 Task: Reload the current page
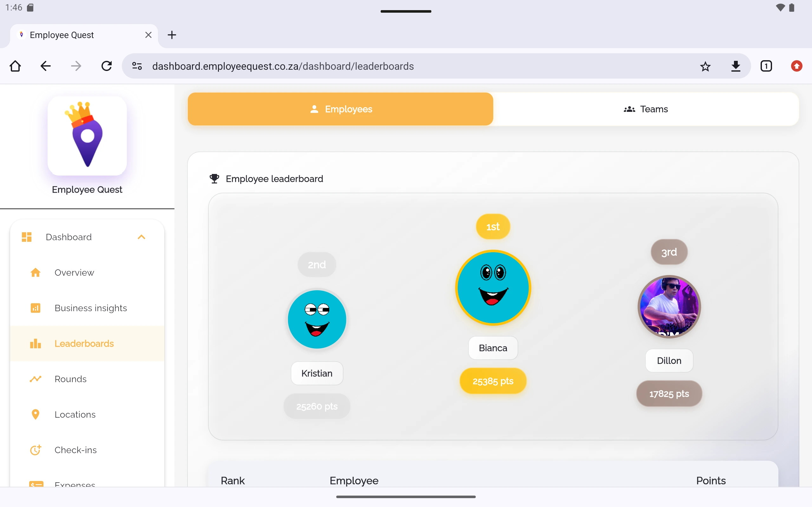tap(106, 66)
